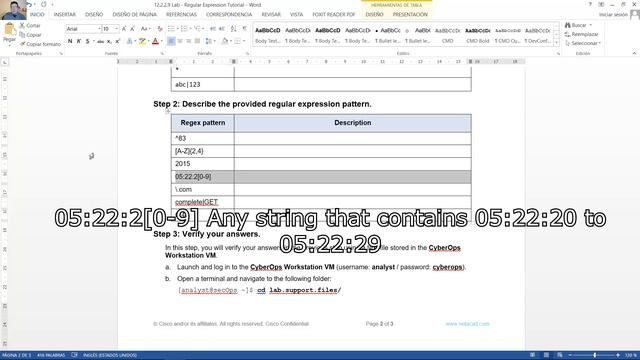The height and width of the screenshot is (360, 640).
Task: Click Iniciar sesión link
Action: tap(613, 14)
